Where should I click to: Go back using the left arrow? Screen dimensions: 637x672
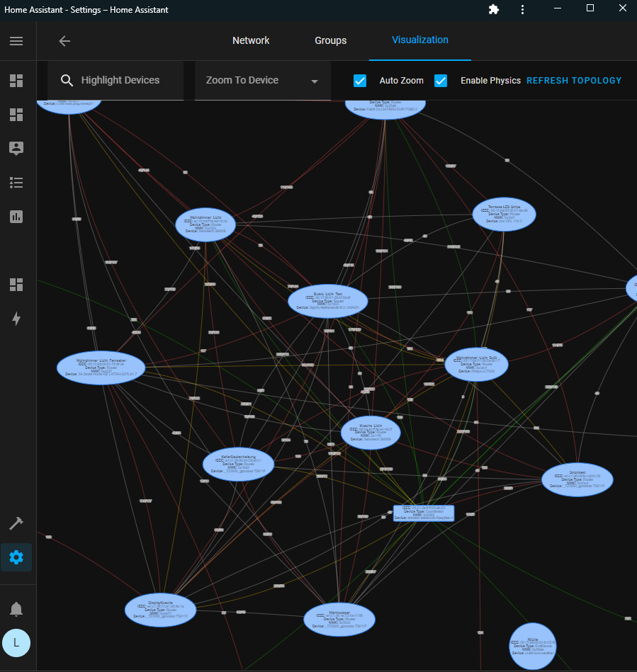pyautogui.click(x=64, y=41)
